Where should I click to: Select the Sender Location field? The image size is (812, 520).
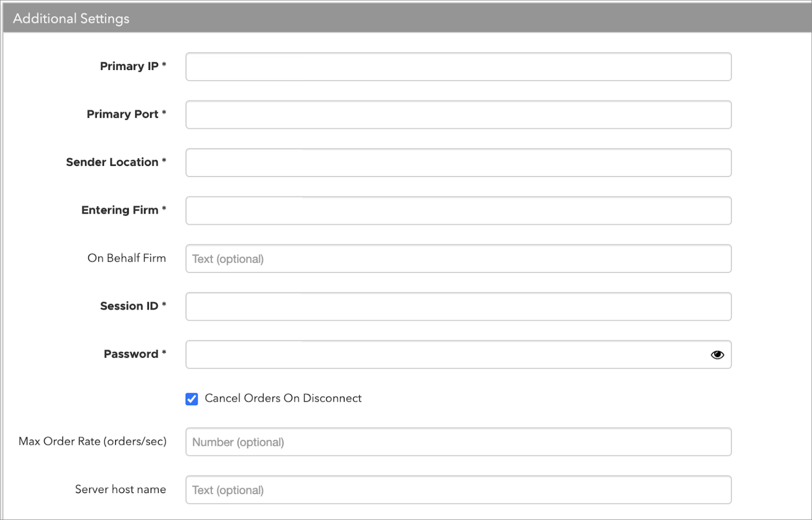458,162
